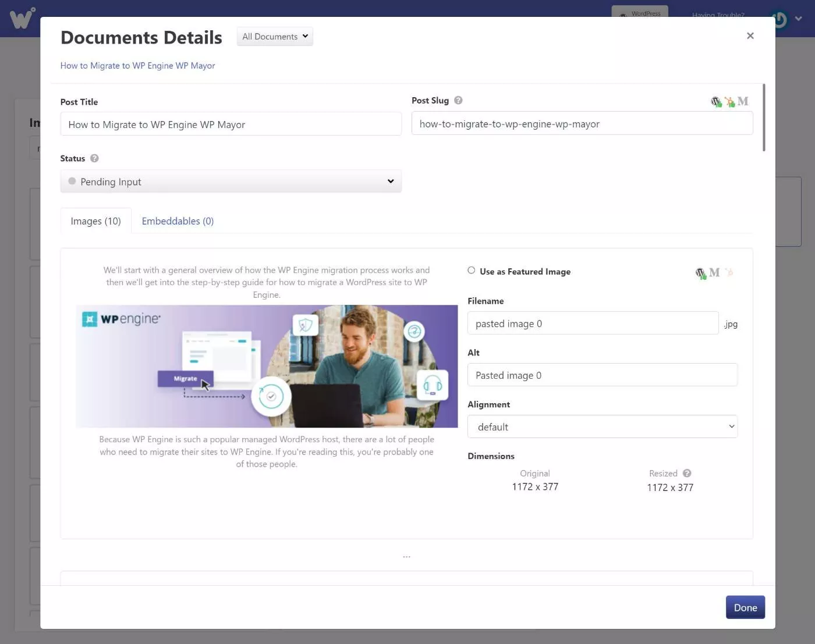Viewport: 815px width, 644px height.
Task: Click the faded HubSpot icon in the image card
Action: (x=729, y=272)
